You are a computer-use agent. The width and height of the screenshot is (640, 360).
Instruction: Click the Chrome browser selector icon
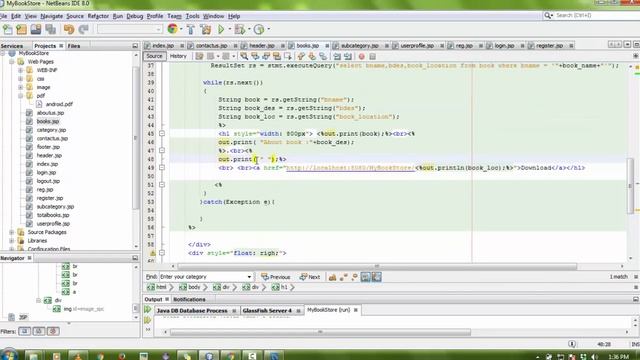172,29
